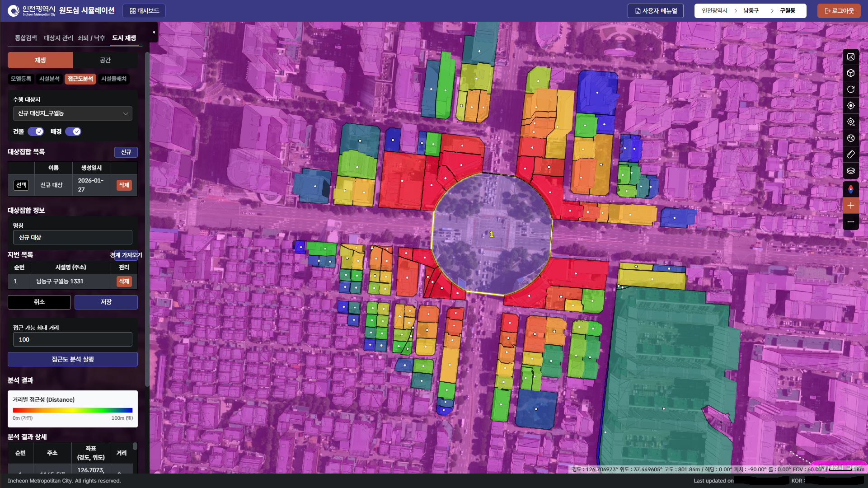
Task: Click the refresh map icon
Action: tap(850, 89)
